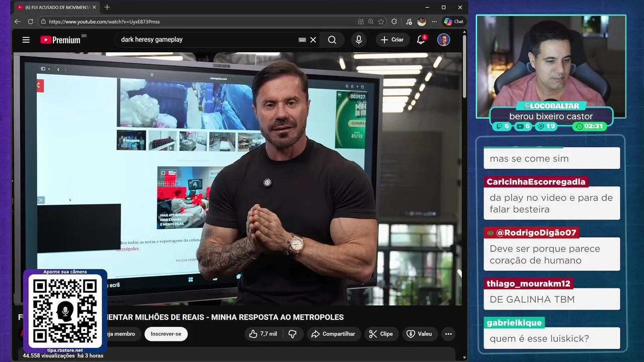Click the Compartilhar share button

(334, 334)
